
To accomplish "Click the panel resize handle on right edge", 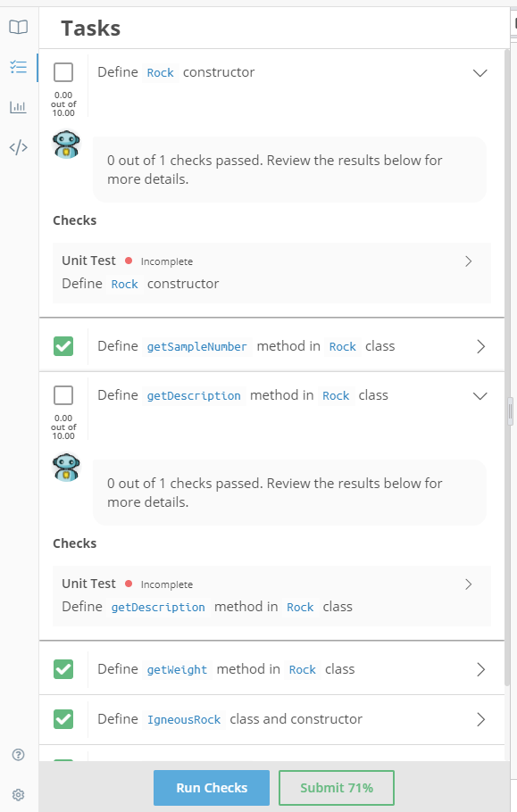I will click(510, 411).
